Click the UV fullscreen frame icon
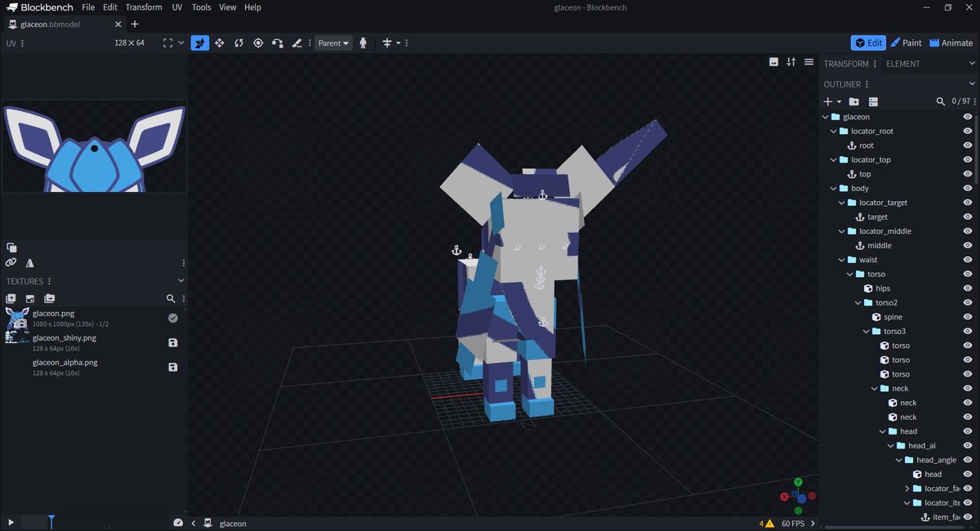This screenshot has height=531, width=980. pyautogui.click(x=167, y=42)
